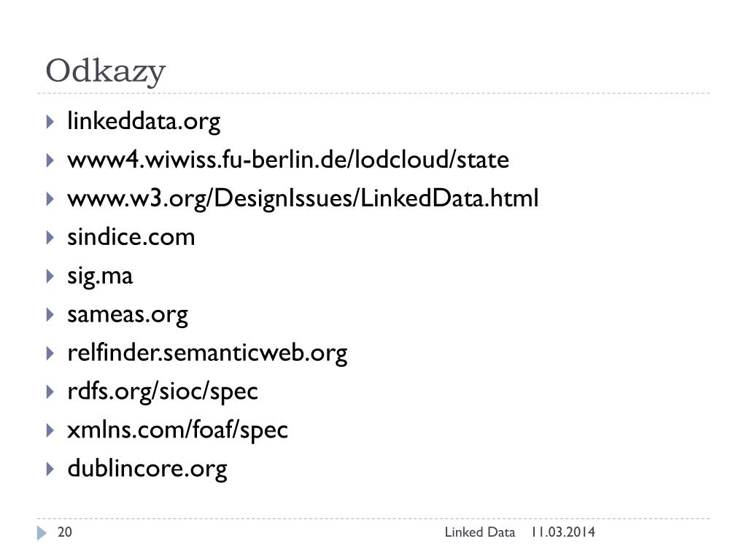The height and width of the screenshot is (560, 747).
Task: Click the arrow bullet beside rdfs.org/sioc/spec
Action: pos(50,392)
